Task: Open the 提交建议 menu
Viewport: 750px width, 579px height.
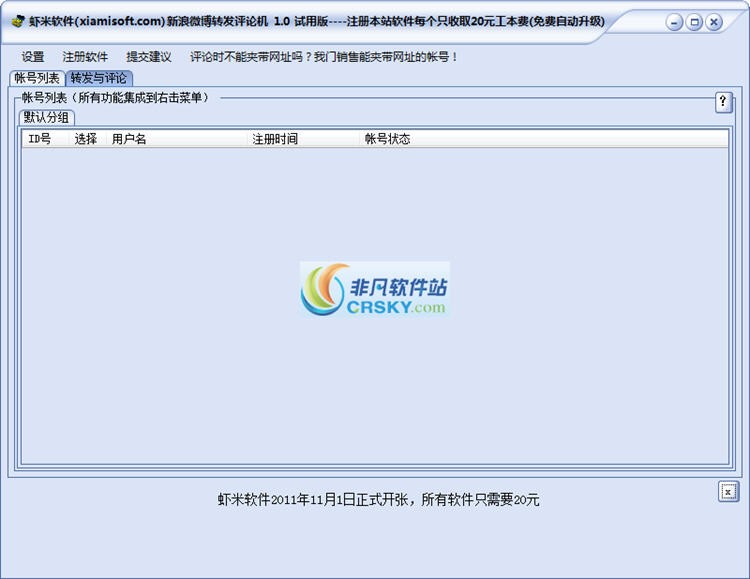Action: (x=149, y=57)
